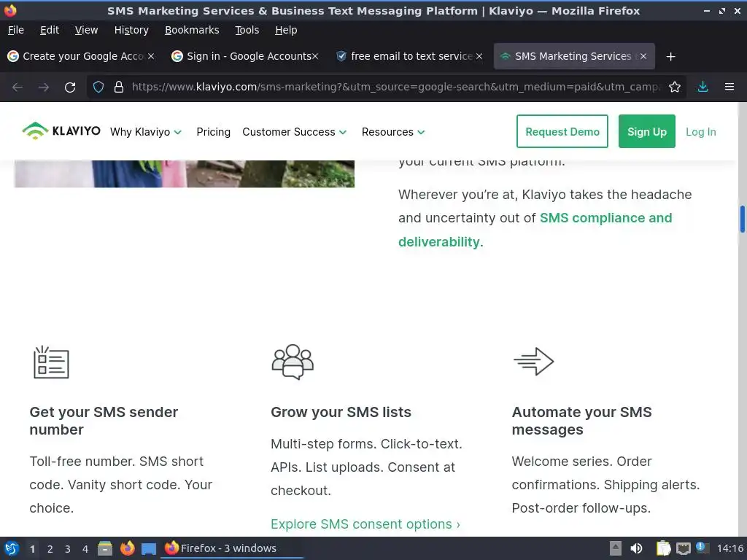This screenshot has width=747, height=560.
Task: Open the taskbar start menu icon
Action: [12, 548]
